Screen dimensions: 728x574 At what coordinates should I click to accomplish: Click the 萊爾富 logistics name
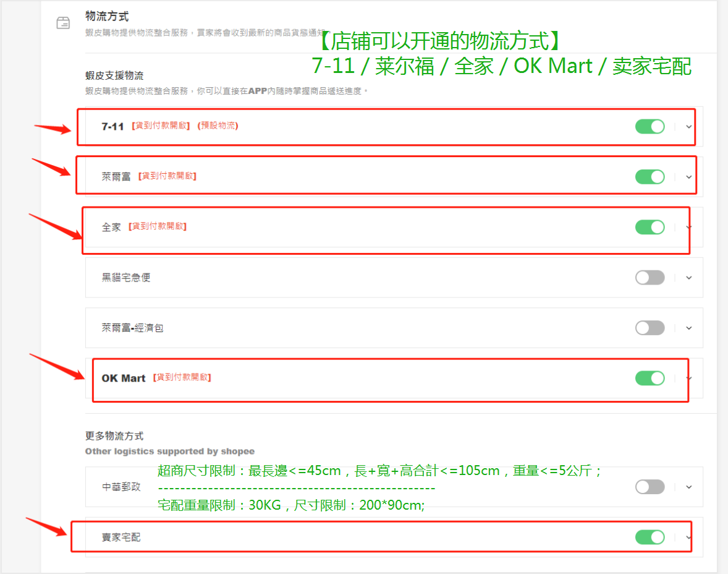116,177
